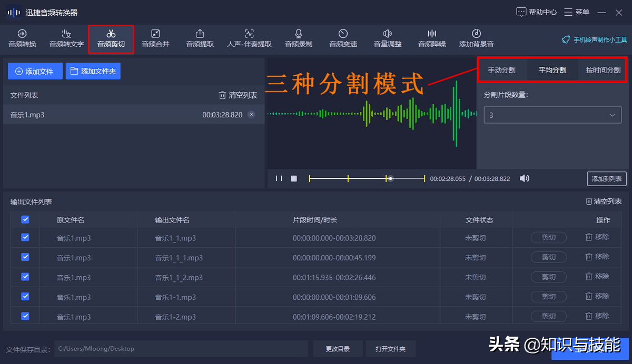
Task: Open the 音频降噪 noise reduction tool
Action: pyautogui.click(x=432, y=38)
